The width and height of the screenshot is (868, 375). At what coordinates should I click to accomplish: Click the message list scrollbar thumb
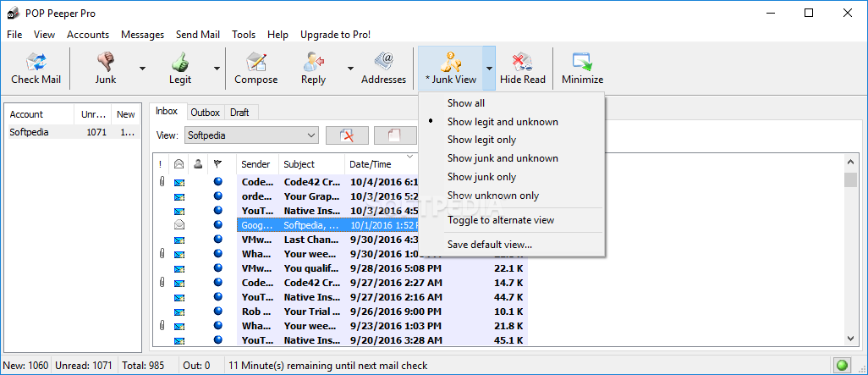pos(850,180)
